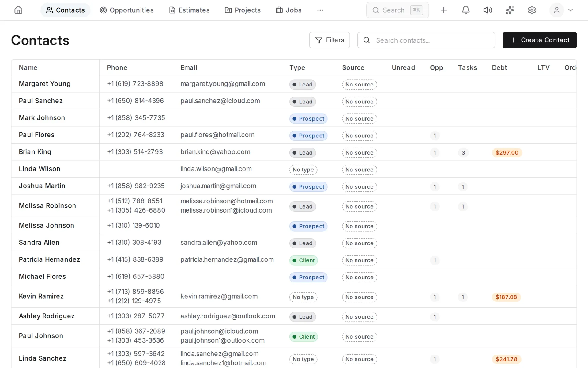Image resolution: width=588 pixels, height=368 pixels.
Task: Open Melissa Robinson contact
Action: coord(47,205)
